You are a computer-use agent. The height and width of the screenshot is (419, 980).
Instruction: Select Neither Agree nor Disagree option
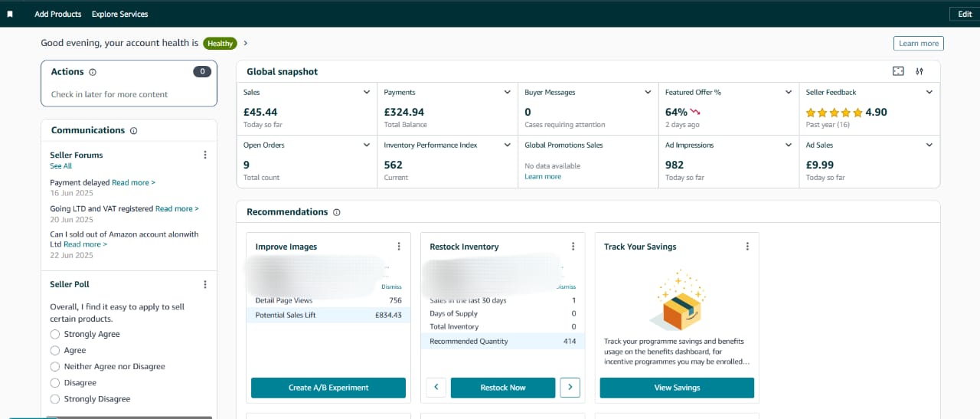tap(55, 367)
